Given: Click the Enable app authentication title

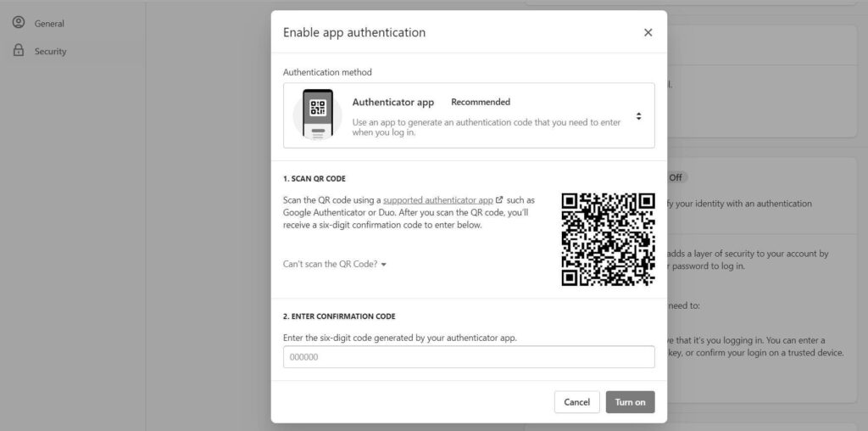Looking at the screenshot, I should (354, 33).
